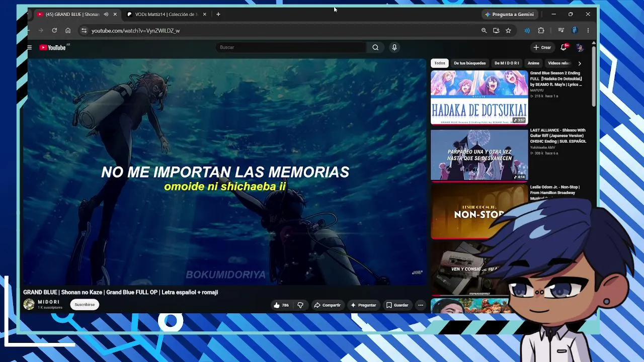Open the browser three-dot menu
644x362 pixels.
coord(588,31)
